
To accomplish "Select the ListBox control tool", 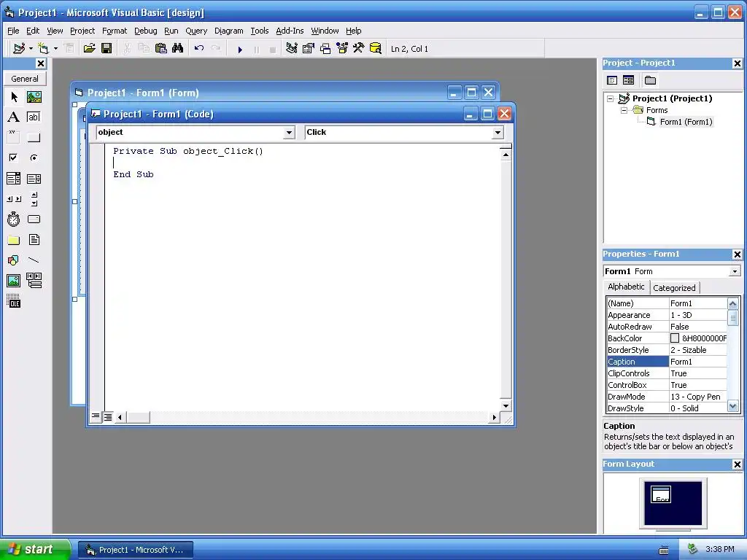I will (x=34, y=179).
